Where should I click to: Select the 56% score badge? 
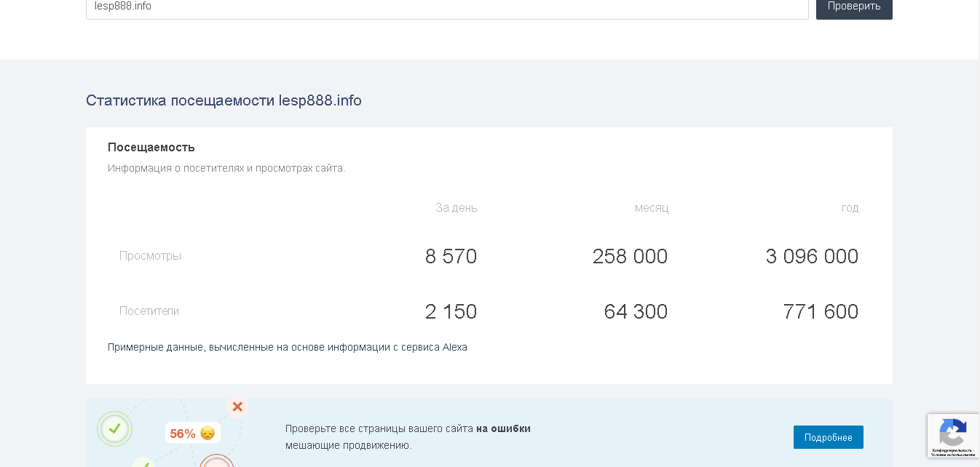coord(183,434)
